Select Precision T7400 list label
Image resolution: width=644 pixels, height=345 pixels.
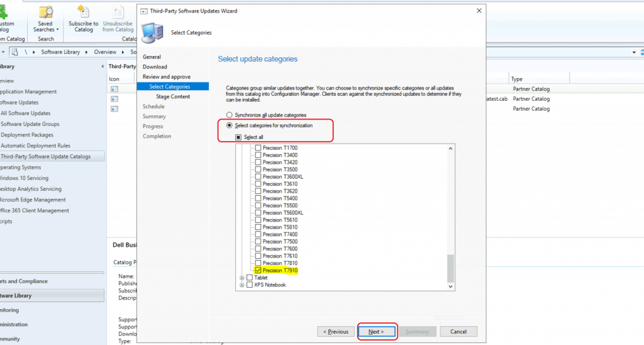[280, 234]
